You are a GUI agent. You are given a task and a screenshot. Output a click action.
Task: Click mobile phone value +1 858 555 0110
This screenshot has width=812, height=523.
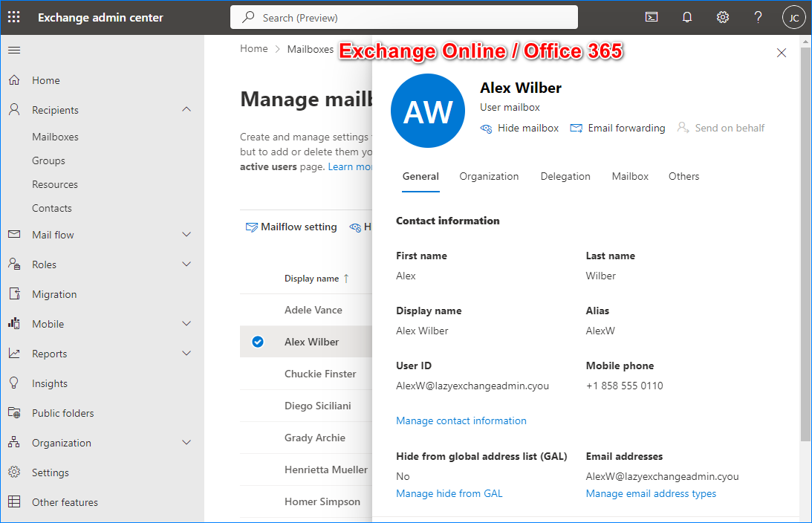(624, 386)
